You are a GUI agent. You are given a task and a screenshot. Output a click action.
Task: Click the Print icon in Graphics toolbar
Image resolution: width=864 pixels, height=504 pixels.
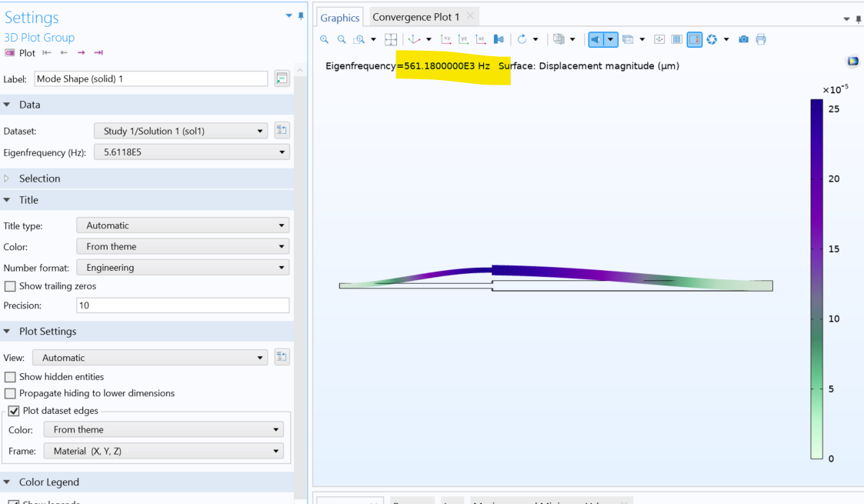[x=761, y=39]
